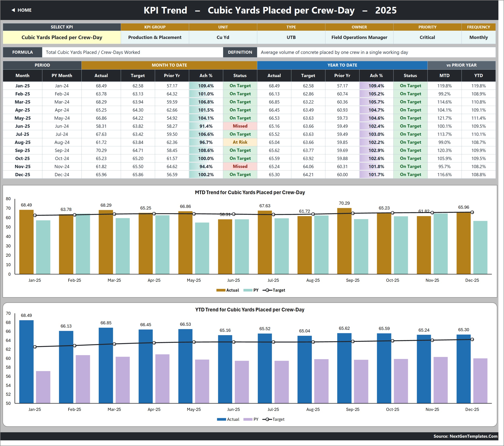Click the Feb-25 PY bar in YTD chart
The width and height of the screenshot is (504, 446).
pos(83,379)
